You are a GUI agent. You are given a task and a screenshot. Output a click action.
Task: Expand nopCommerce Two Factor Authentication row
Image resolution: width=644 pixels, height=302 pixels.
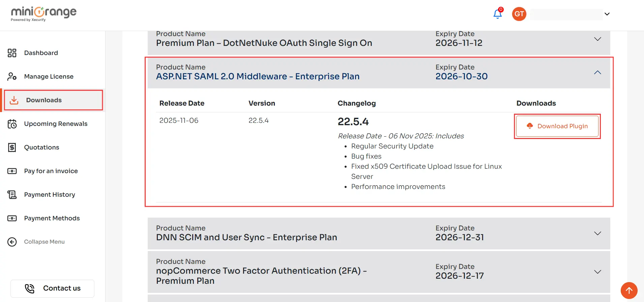[x=597, y=272]
